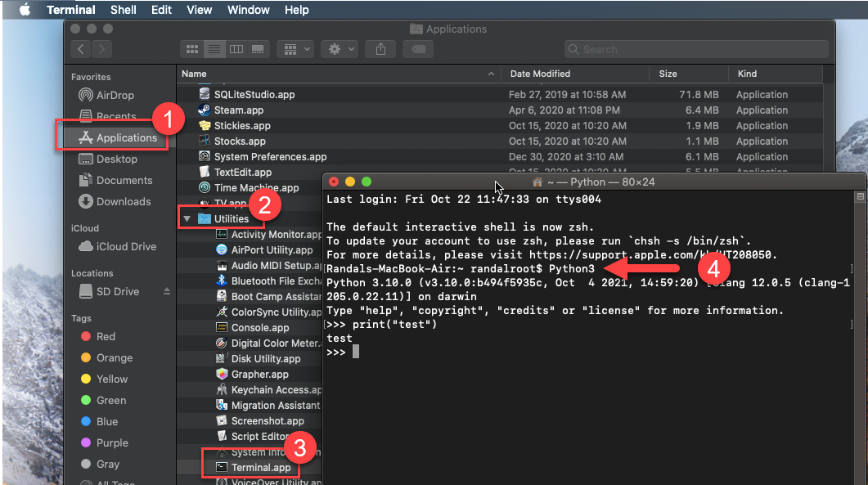This screenshot has height=485, width=868.
Task: Select the Gray tag
Action: click(x=100, y=464)
